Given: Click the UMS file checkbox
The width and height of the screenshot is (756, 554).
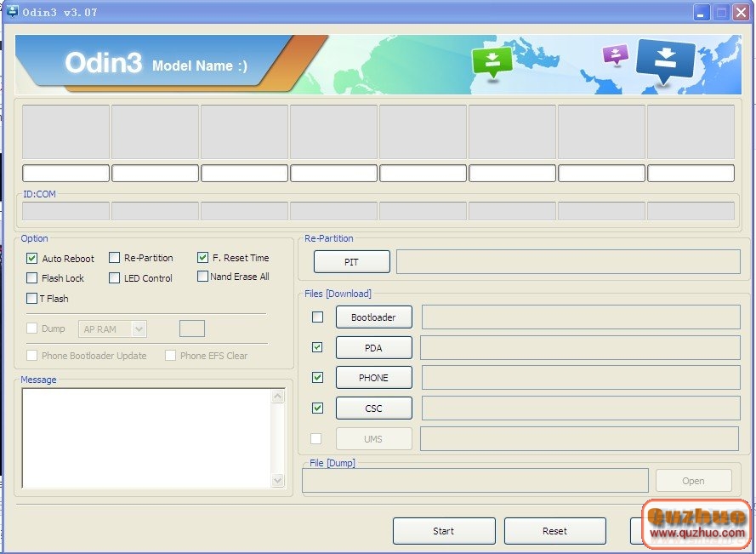Looking at the screenshot, I should [315, 438].
